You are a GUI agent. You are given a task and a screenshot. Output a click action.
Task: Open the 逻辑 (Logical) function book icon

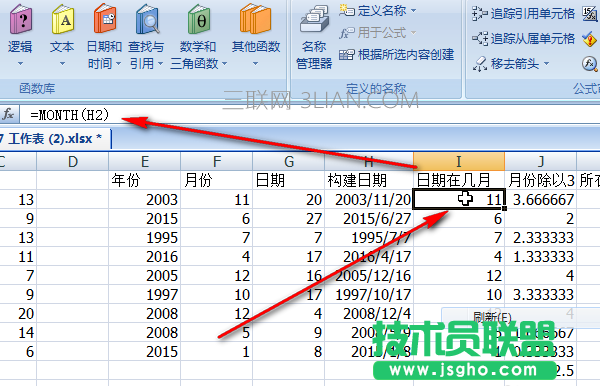[x=21, y=18]
